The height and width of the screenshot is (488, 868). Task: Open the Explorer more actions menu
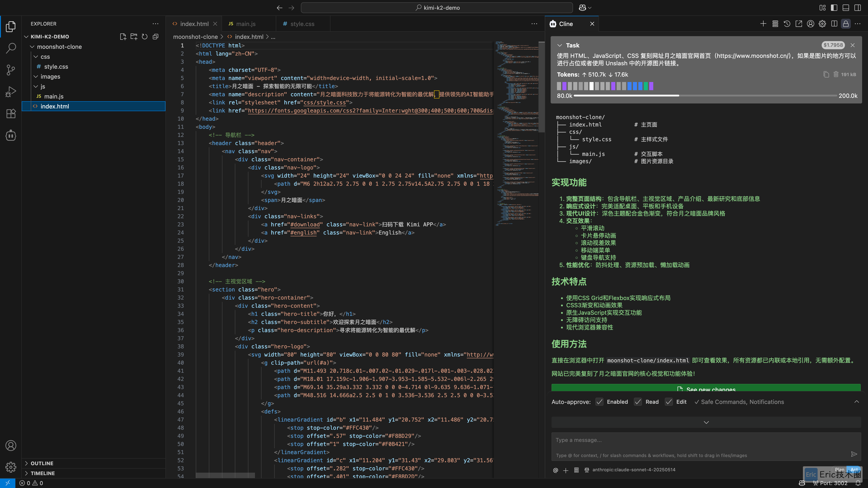(x=155, y=23)
